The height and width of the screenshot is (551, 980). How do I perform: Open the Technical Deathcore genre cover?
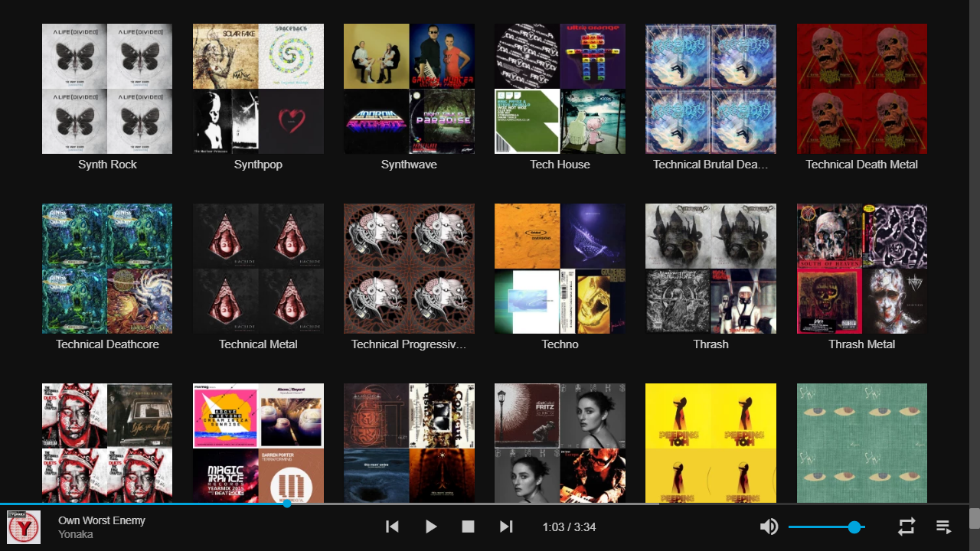click(x=107, y=269)
